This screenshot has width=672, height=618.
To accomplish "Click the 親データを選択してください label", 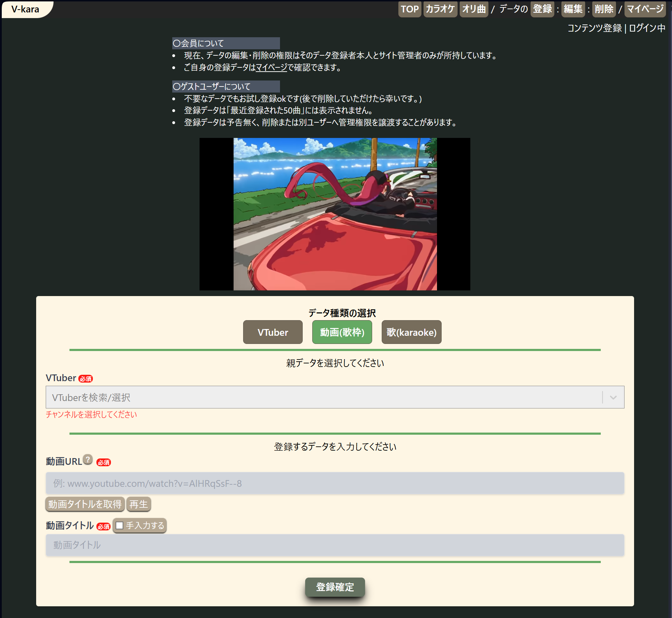I will click(335, 363).
